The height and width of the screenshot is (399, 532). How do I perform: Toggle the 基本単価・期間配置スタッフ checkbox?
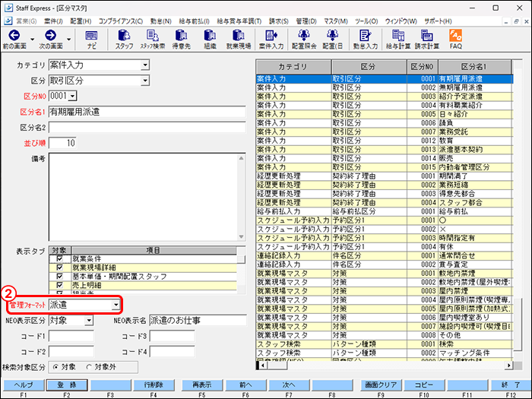60,277
